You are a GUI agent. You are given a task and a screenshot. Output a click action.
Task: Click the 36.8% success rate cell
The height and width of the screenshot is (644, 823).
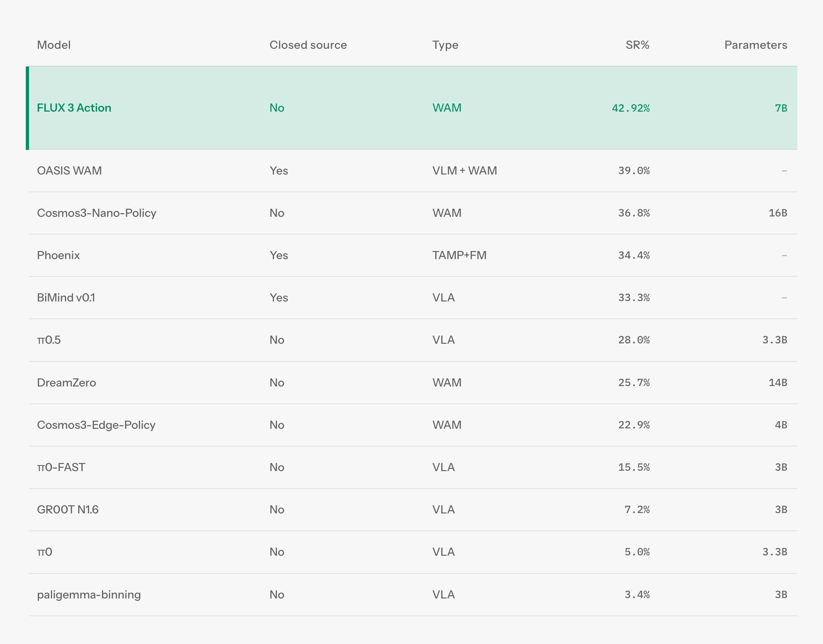(x=634, y=213)
